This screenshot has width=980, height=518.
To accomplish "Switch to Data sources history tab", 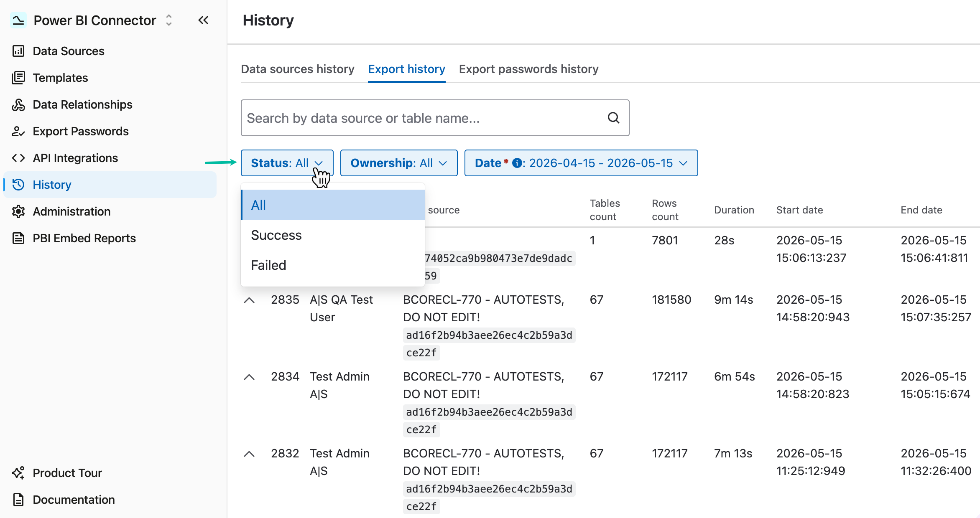I will pyautogui.click(x=297, y=69).
